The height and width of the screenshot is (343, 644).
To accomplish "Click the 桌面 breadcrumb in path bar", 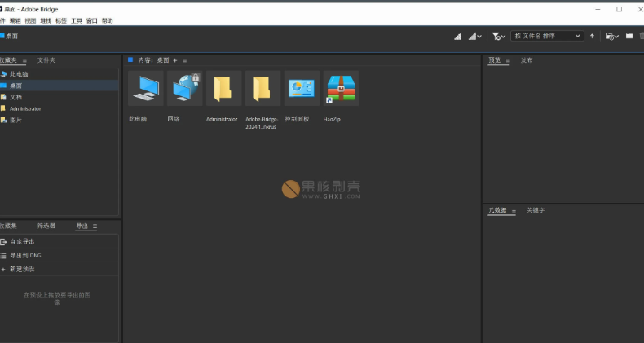I will (x=9, y=36).
